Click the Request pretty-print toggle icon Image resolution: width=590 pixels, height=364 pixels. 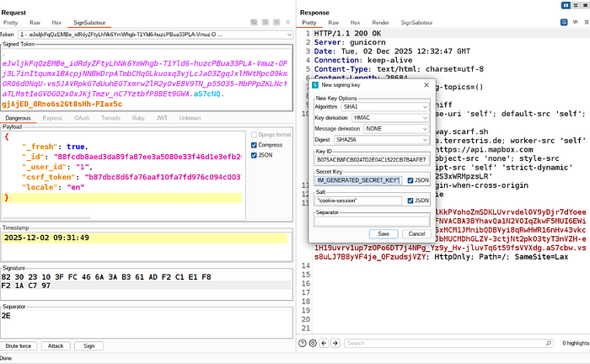(265, 23)
